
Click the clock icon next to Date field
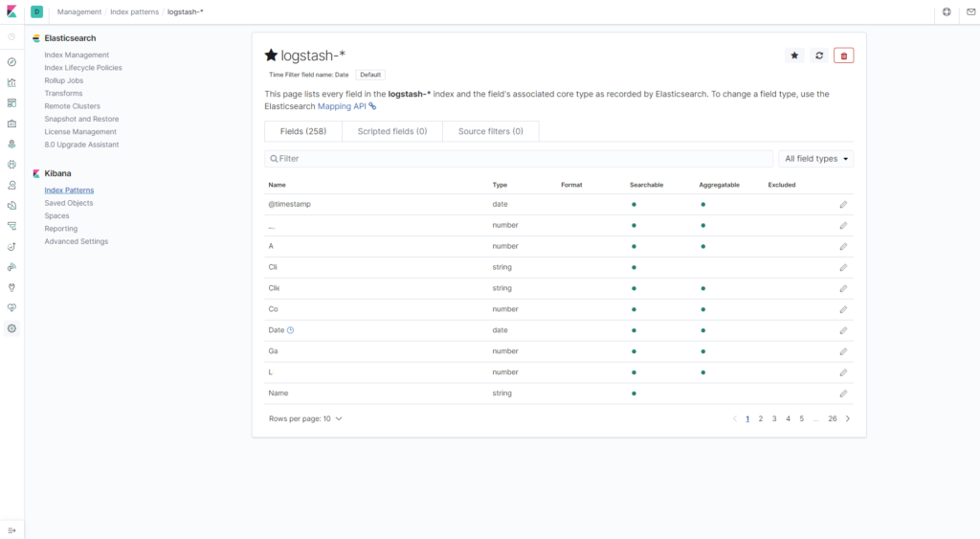290,330
